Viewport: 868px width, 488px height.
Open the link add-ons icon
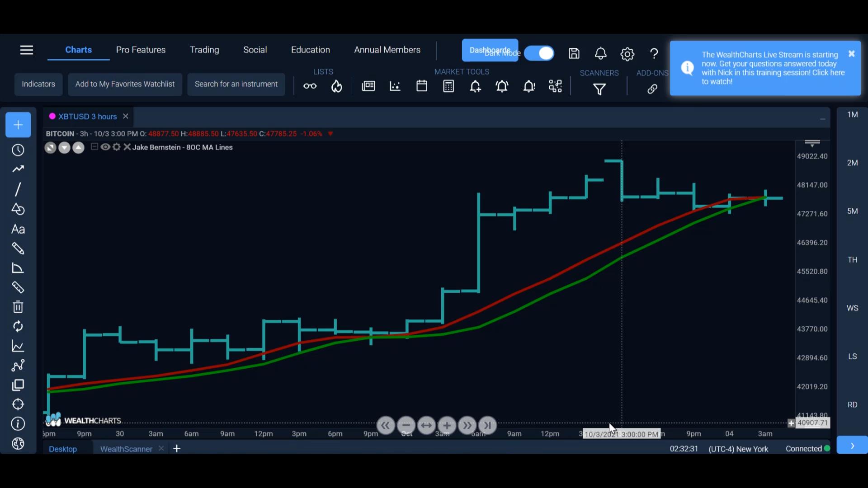[x=652, y=89]
